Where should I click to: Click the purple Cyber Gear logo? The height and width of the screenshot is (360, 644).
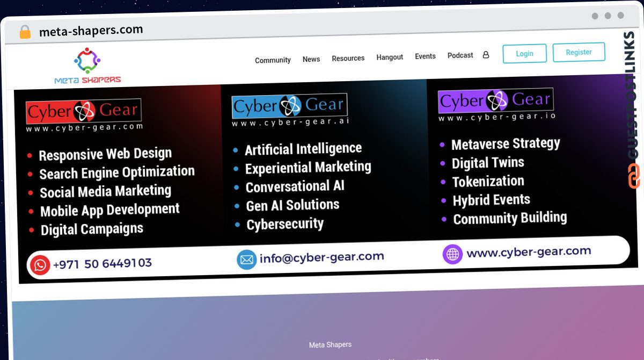click(x=495, y=100)
